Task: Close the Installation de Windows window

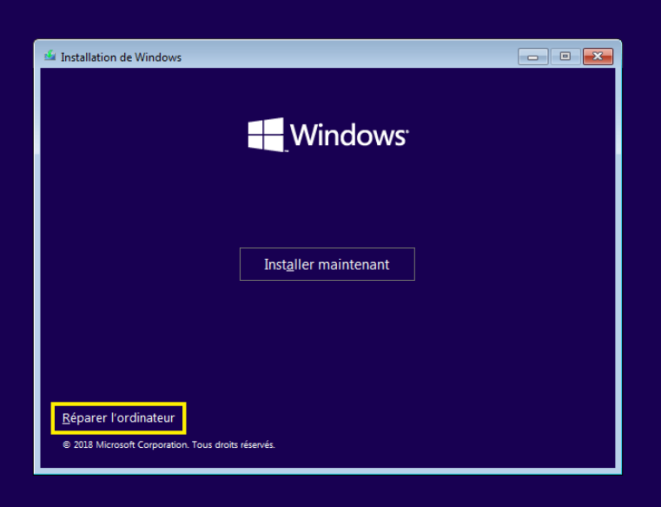Action: point(598,56)
